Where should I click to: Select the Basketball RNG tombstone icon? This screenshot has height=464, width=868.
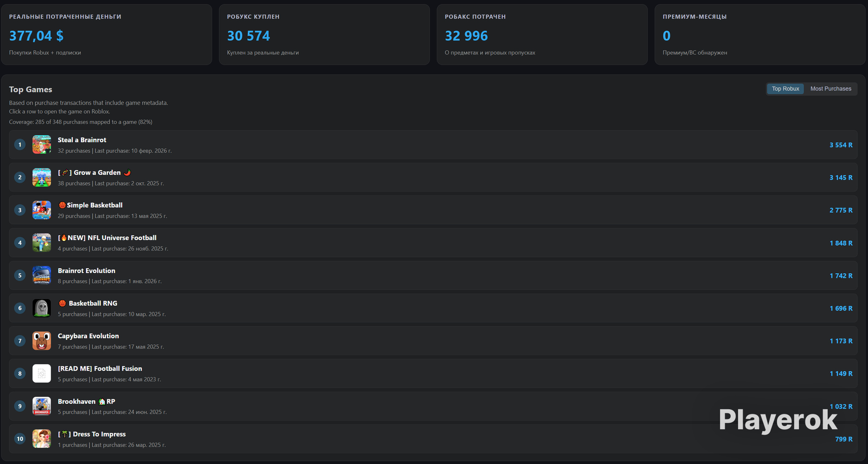point(42,308)
